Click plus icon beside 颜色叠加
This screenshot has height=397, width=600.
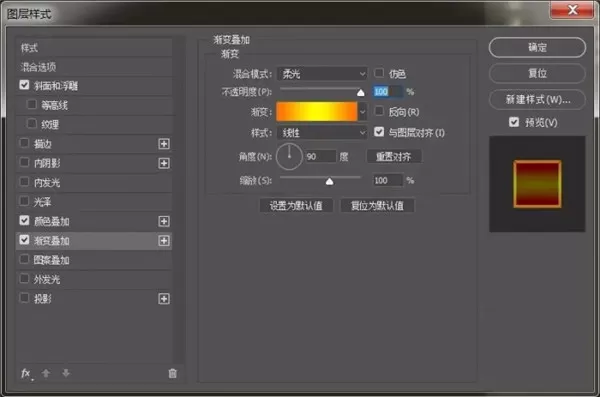tap(164, 221)
